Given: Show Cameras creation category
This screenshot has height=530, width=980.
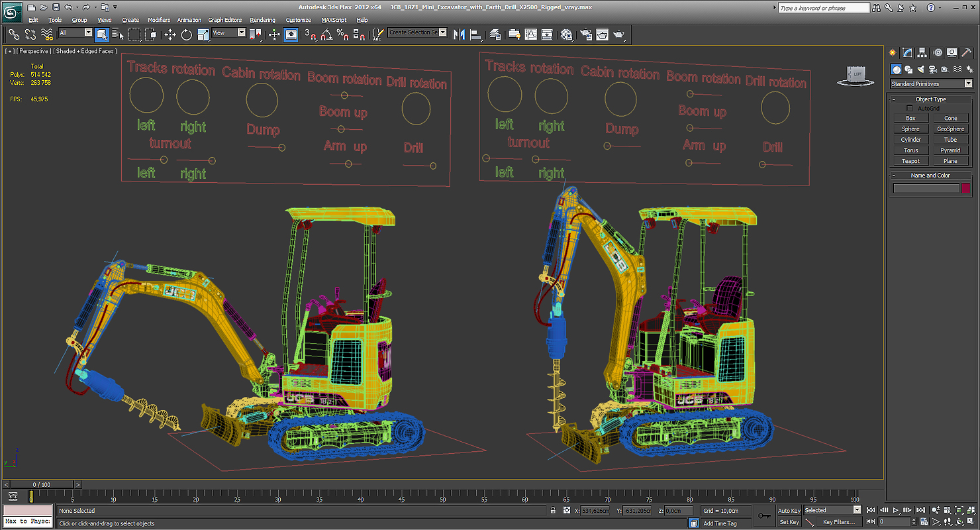Looking at the screenshot, I should tap(933, 69).
